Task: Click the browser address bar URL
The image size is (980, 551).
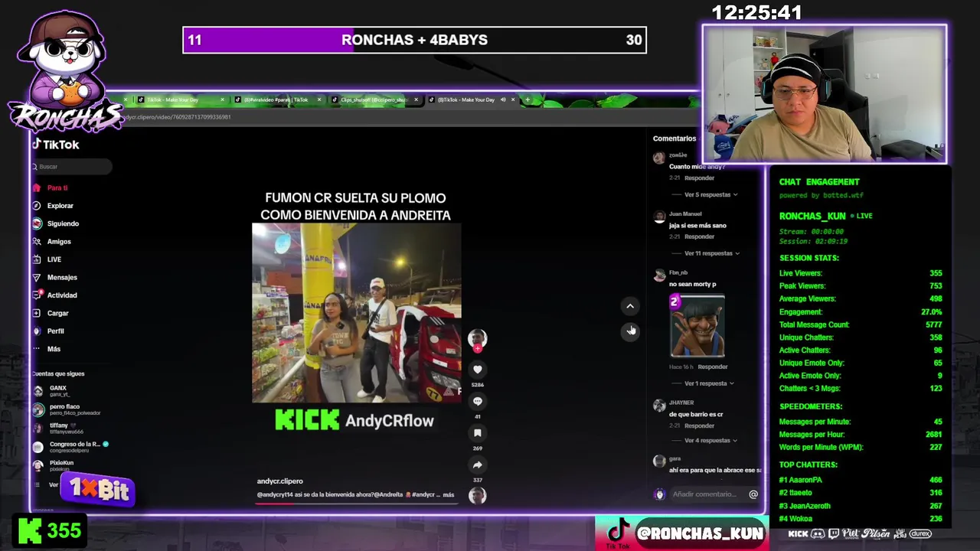Action: (x=176, y=117)
